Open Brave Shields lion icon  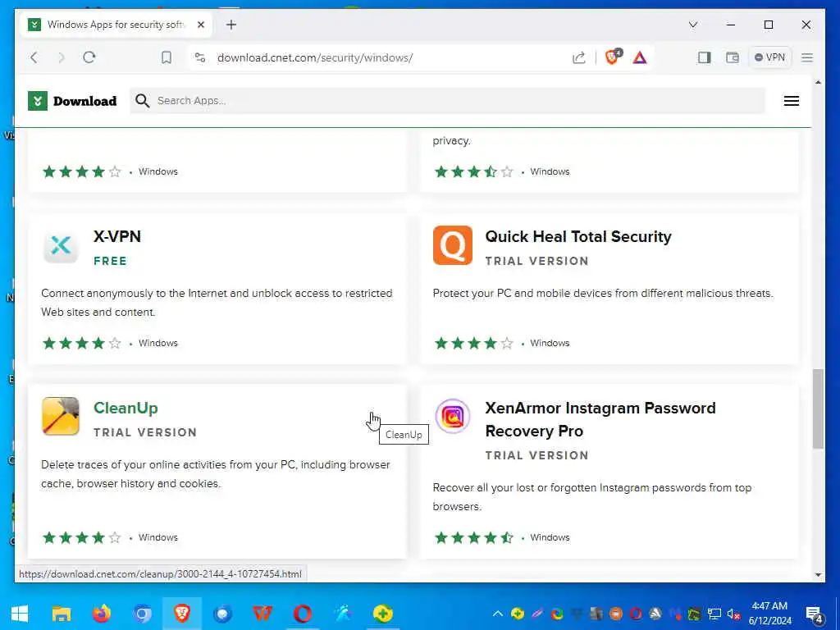coord(613,57)
